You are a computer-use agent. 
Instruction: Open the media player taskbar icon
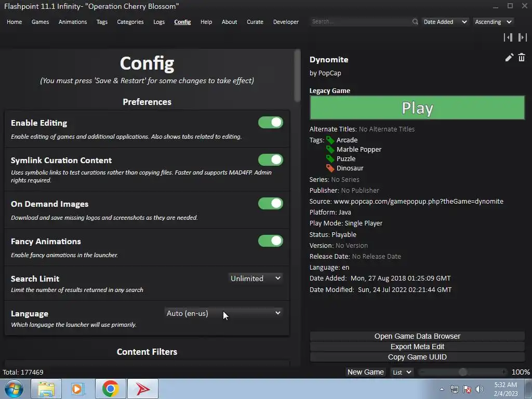tap(78, 389)
